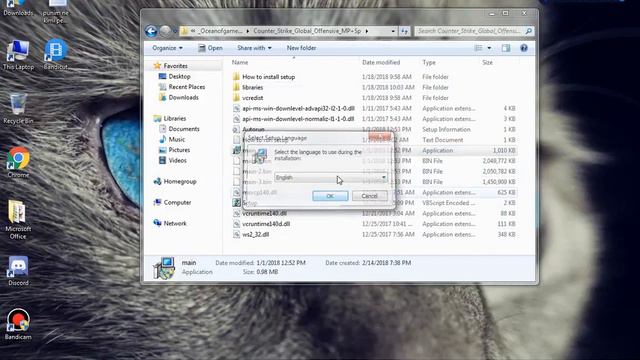Click Cancel in Select Setup Language dialog

pos(369,196)
